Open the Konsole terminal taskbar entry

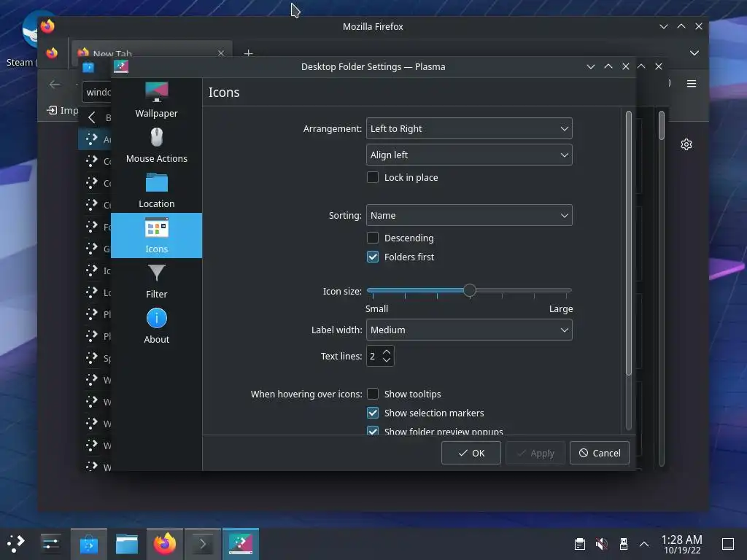pyautogui.click(x=203, y=543)
